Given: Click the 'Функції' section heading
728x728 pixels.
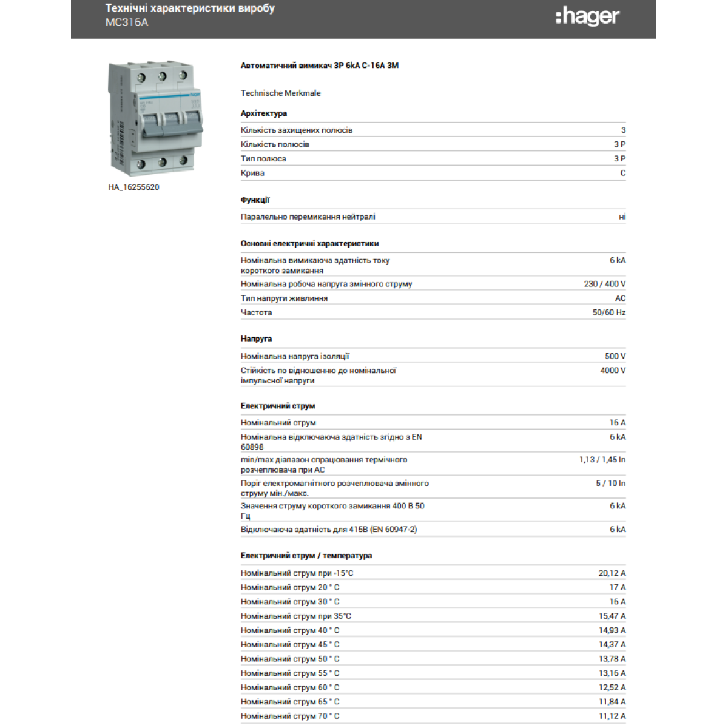Looking at the screenshot, I should 255,200.
